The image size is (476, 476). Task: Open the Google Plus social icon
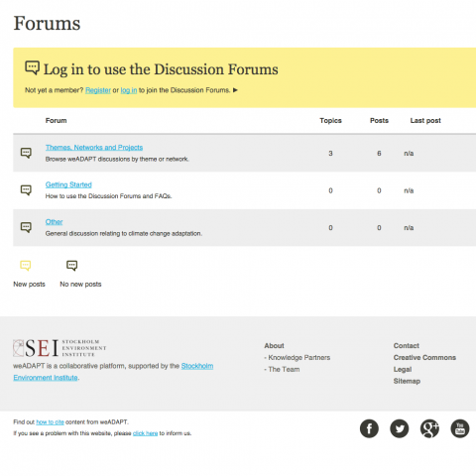[429, 428]
